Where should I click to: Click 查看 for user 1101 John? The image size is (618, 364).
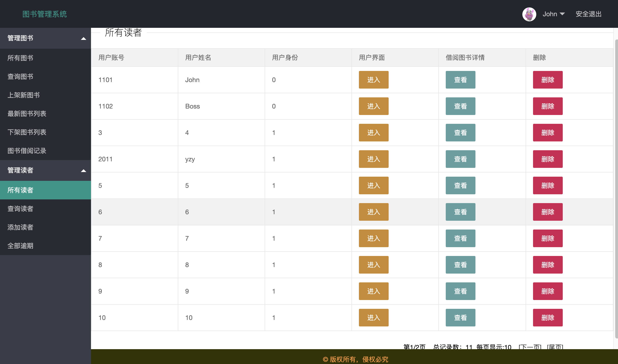pyautogui.click(x=460, y=80)
